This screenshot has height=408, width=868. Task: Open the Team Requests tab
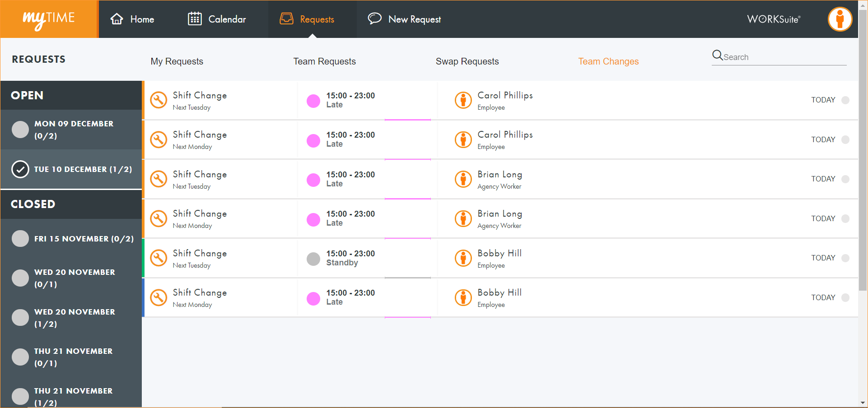(324, 61)
